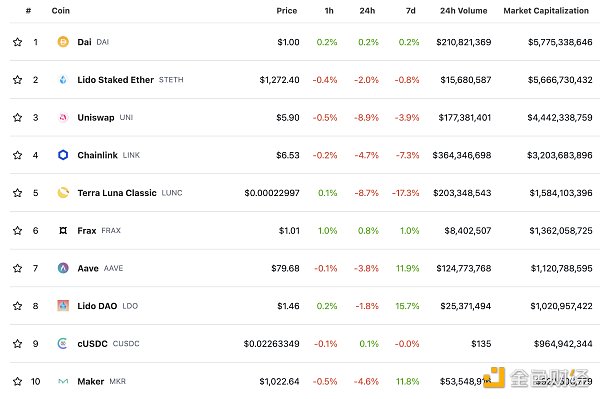This screenshot has width=600, height=399.
Task: Click the cUSDC logo icon
Action: coord(63,344)
